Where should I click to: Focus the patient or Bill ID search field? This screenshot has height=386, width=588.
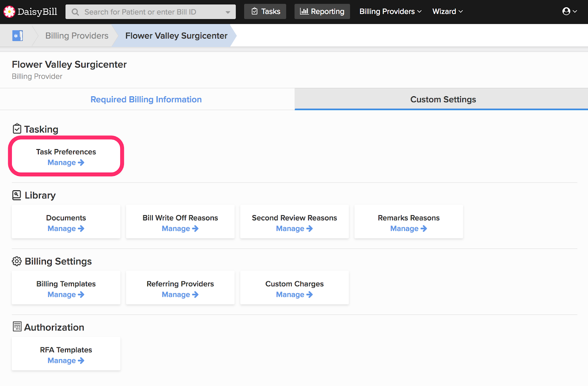[151, 12]
